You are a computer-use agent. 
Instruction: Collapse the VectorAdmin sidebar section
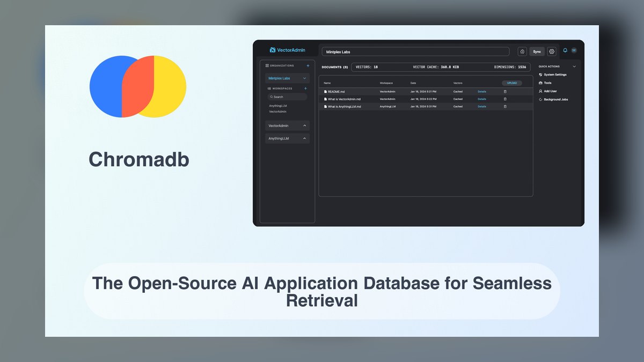tap(305, 125)
